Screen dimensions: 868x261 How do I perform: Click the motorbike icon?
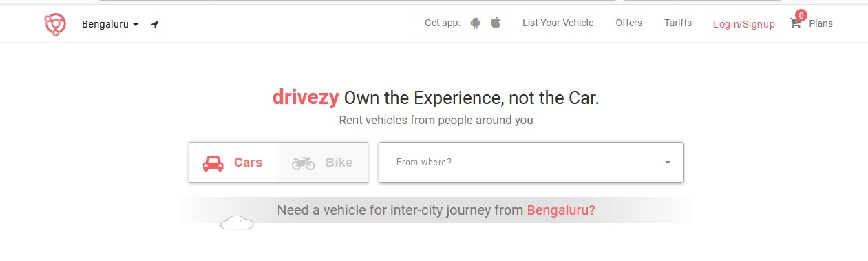pos(304,163)
